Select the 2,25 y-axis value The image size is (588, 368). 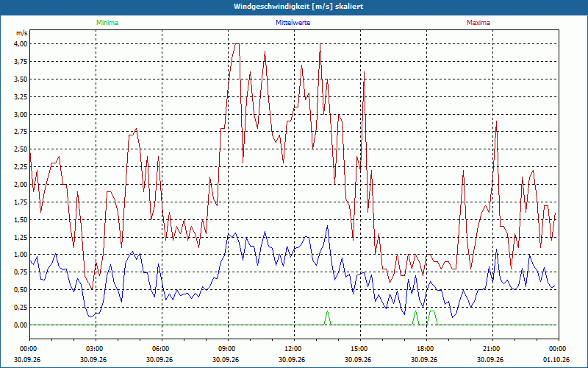tap(21, 167)
